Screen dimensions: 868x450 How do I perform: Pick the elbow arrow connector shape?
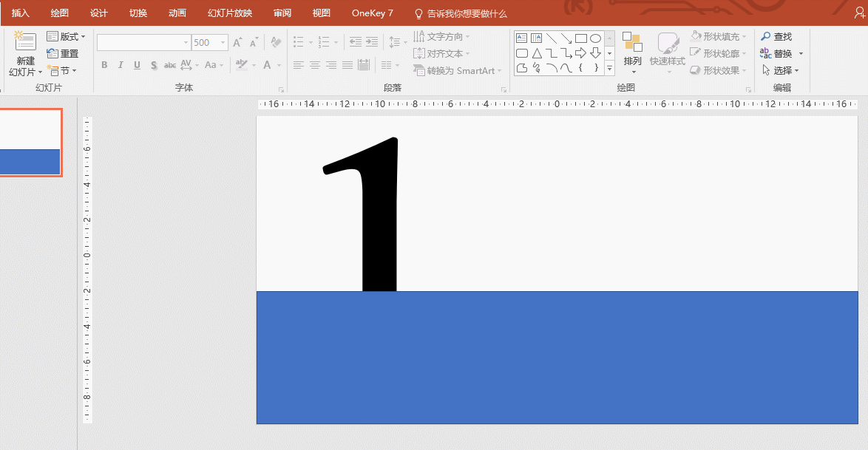click(566, 53)
